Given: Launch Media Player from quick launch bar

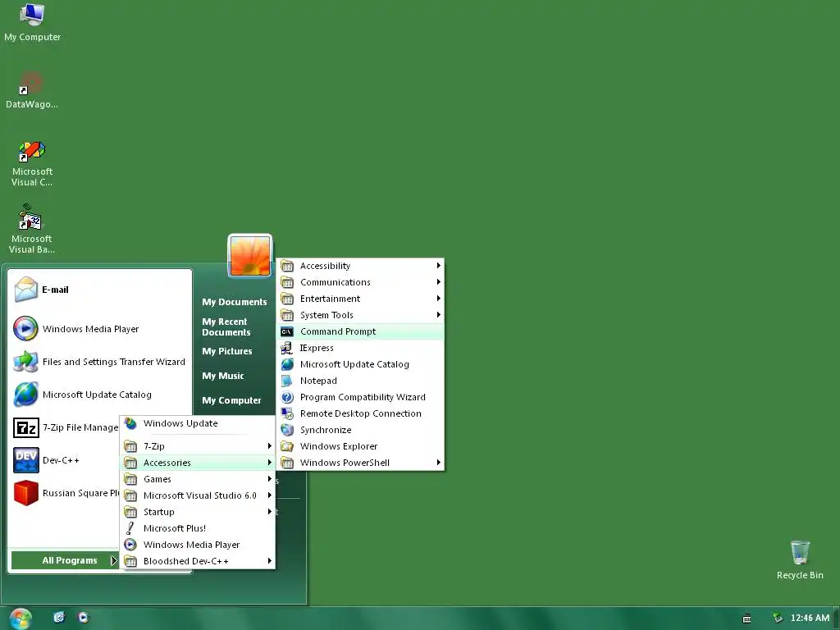Looking at the screenshot, I should tap(83, 617).
